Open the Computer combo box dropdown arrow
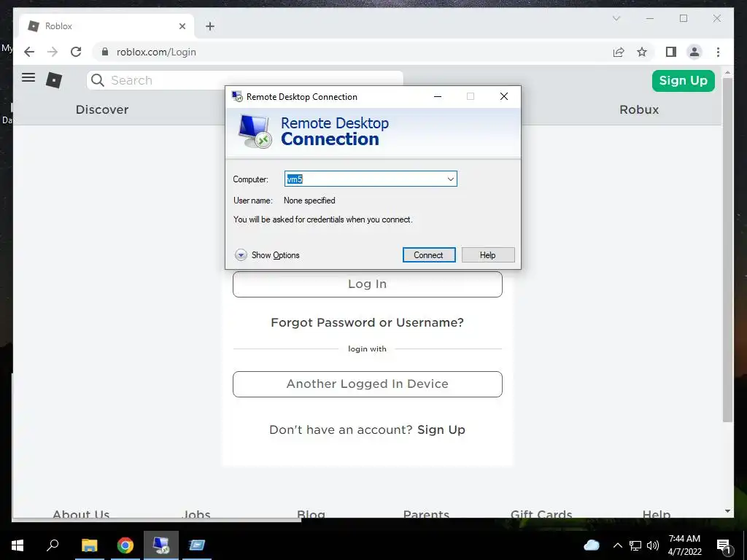The height and width of the screenshot is (560, 747). [450, 179]
